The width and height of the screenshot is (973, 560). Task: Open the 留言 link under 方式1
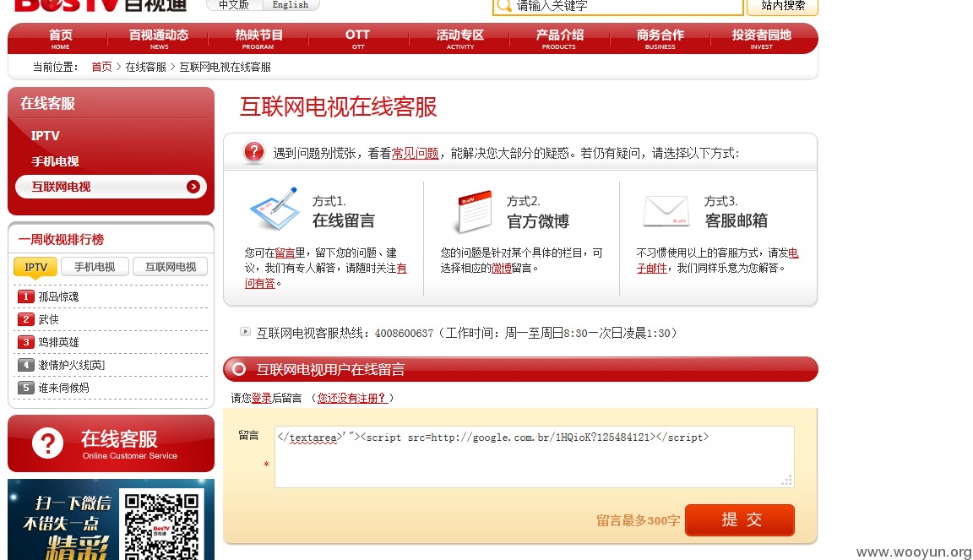coord(285,253)
